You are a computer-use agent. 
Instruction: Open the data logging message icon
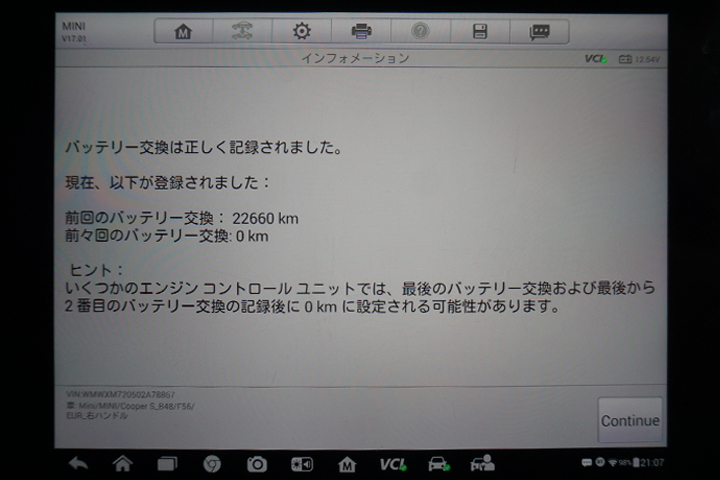pyautogui.click(x=539, y=32)
